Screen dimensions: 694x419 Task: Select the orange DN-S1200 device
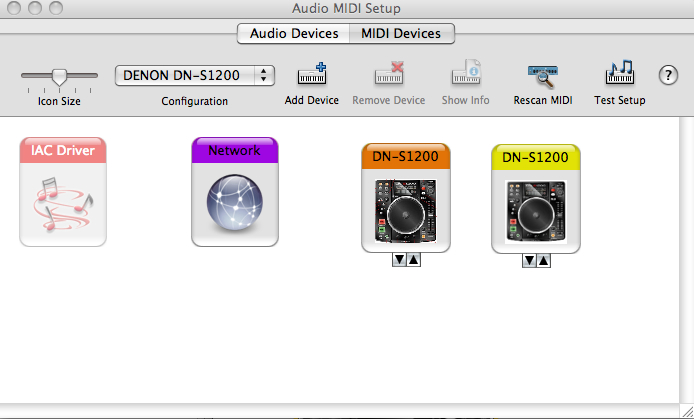(x=406, y=198)
